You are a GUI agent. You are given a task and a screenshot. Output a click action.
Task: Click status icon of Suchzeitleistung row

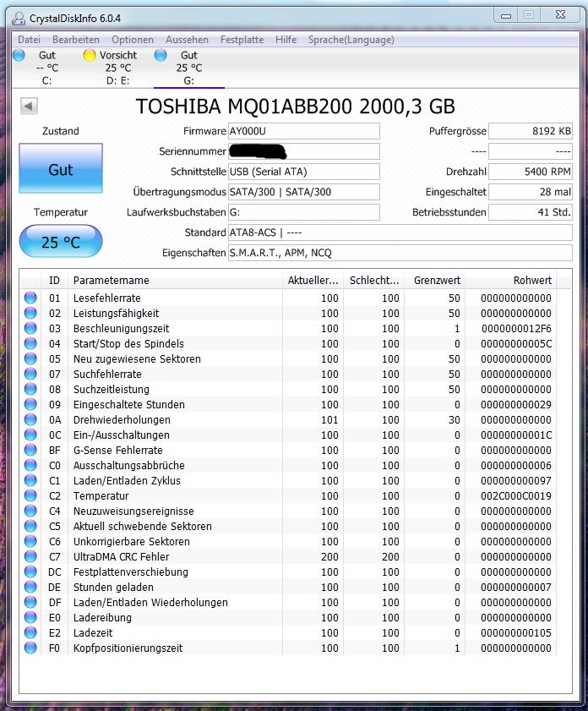(30, 389)
